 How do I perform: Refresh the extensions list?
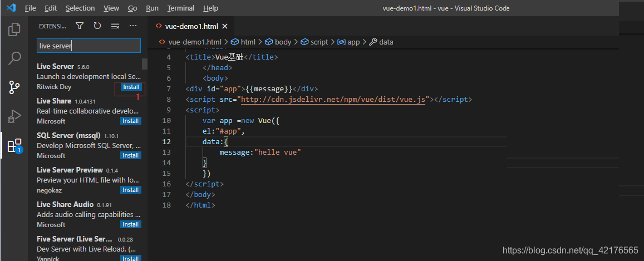pos(97,26)
